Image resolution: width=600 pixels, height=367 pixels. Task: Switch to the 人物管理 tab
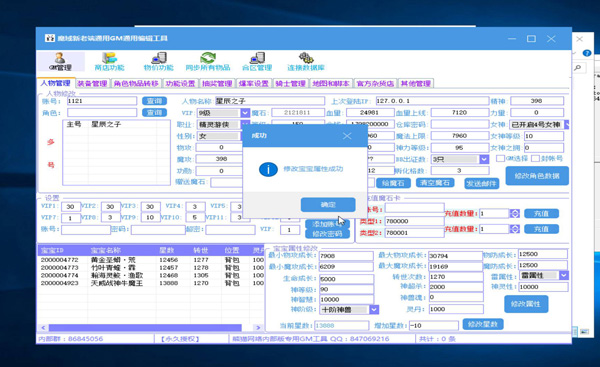(x=56, y=83)
